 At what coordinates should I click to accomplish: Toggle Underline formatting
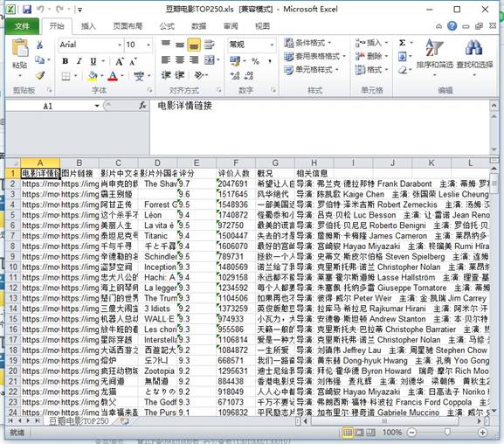tap(93, 61)
